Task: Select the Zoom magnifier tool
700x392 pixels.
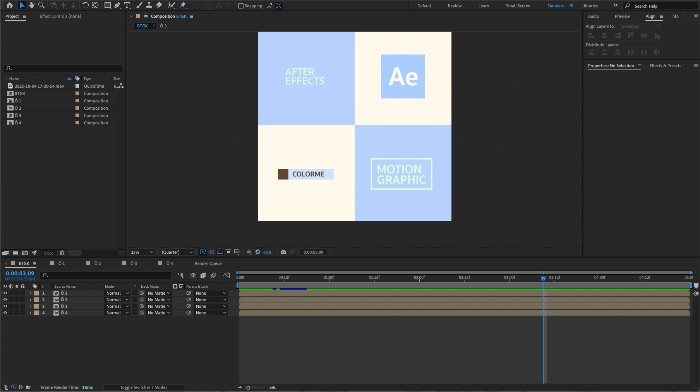Action: coord(41,5)
